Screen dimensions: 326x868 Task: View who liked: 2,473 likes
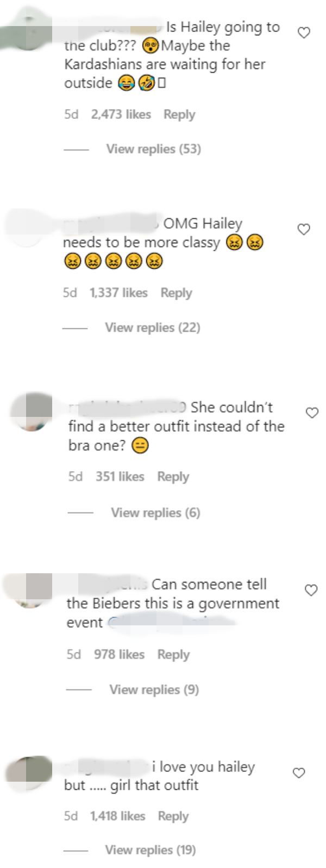(x=121, y=115)
